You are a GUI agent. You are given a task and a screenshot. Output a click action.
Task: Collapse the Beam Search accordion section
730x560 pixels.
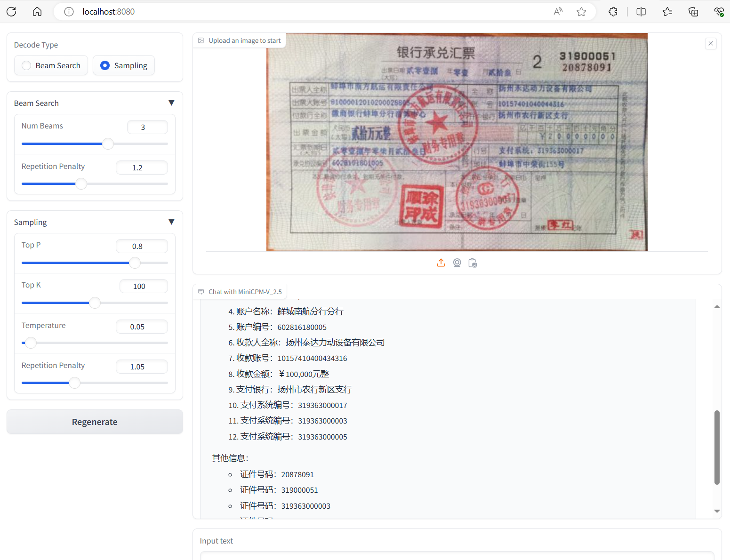click(x=171, y=103)
